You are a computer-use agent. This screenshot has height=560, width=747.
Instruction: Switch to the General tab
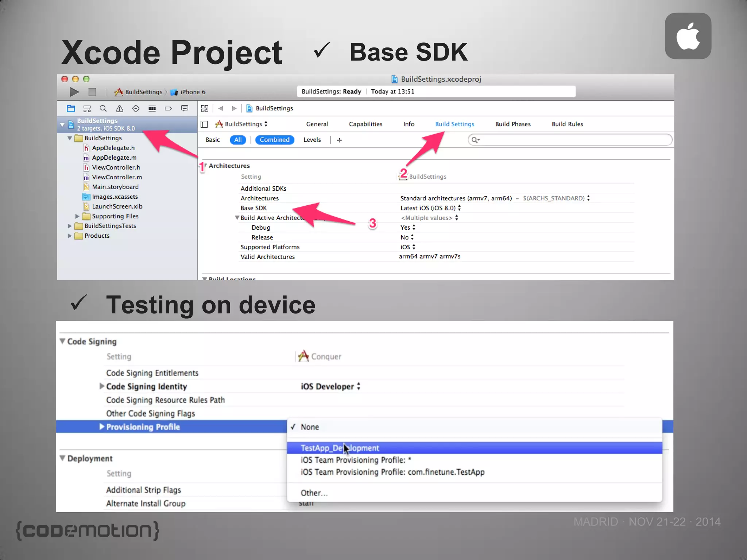pos(317,124)
